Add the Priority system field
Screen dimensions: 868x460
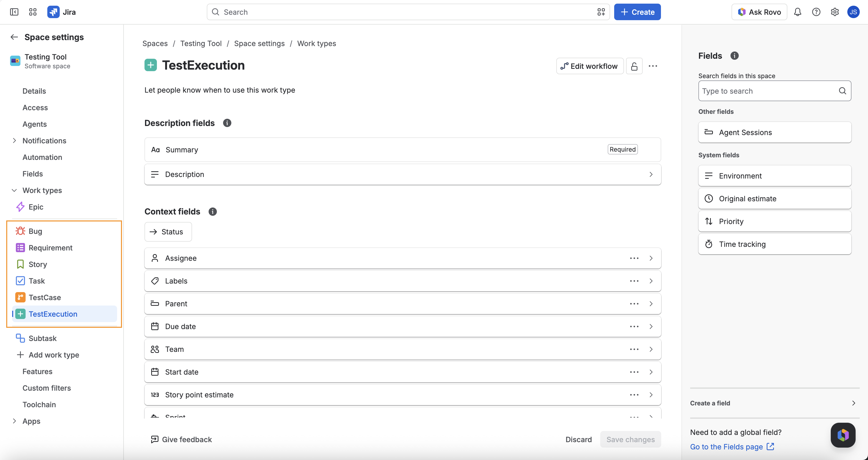pyautogui.click(x=774, y=221)
